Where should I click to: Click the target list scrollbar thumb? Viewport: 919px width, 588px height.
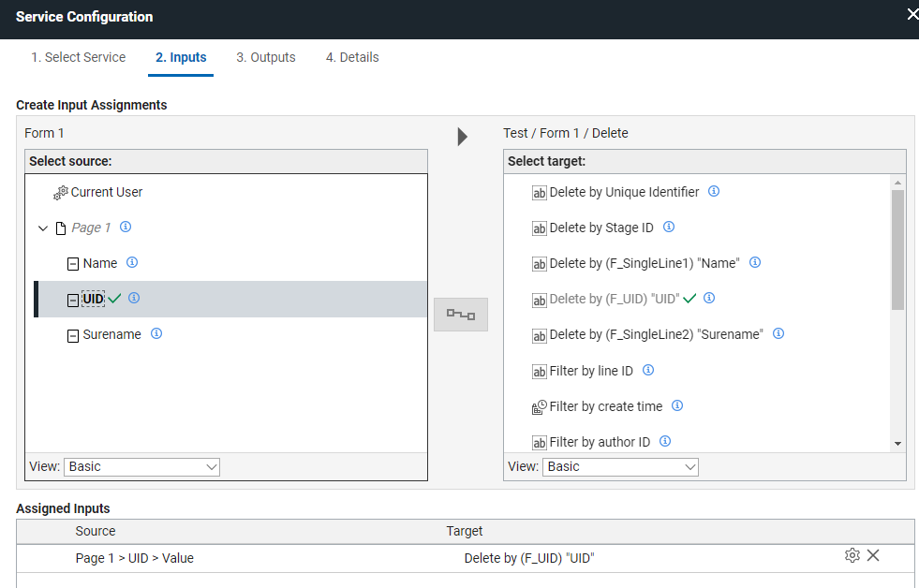897,249
